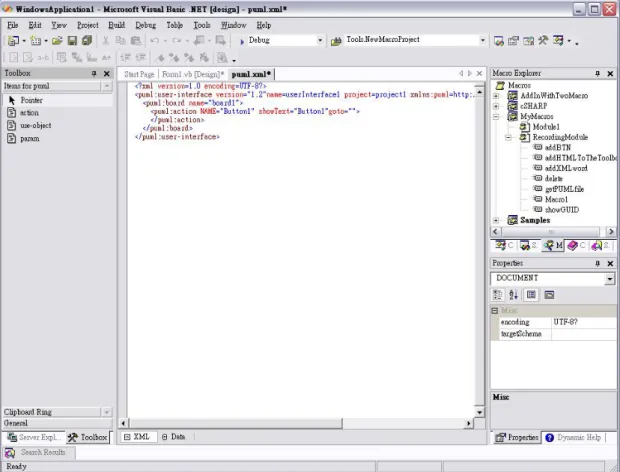Viewport: 620px width, 472px height.
Task: Click the Save toolbar icon
Action: click(72, 40)
